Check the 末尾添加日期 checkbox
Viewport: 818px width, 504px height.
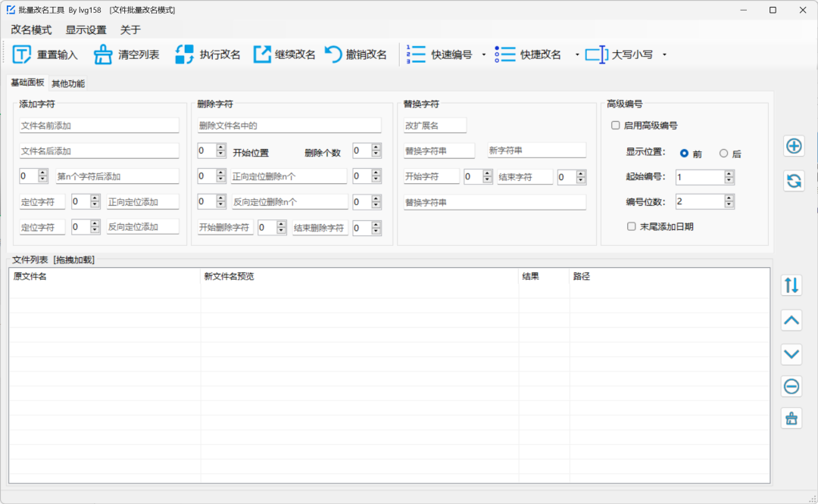[632, 226]
